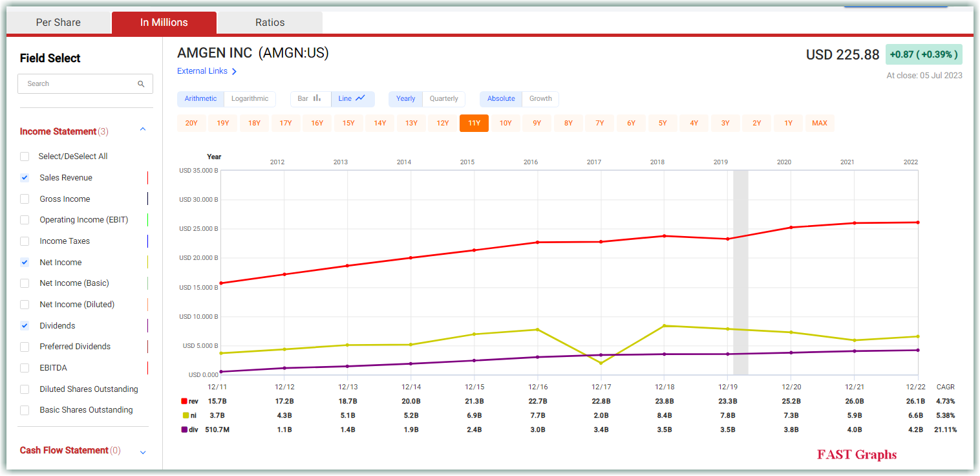Select the 4Y range button
980x476 pixels.
pos(694,124)
